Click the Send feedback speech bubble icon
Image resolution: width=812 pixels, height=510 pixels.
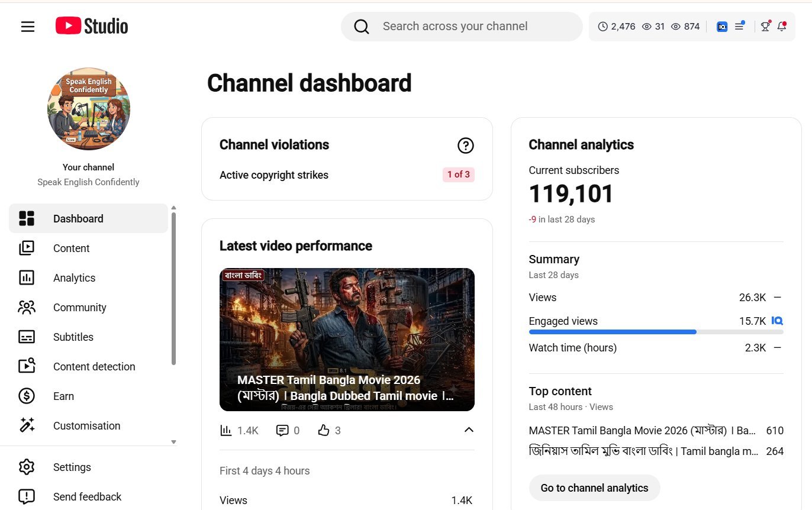(27, 496)
